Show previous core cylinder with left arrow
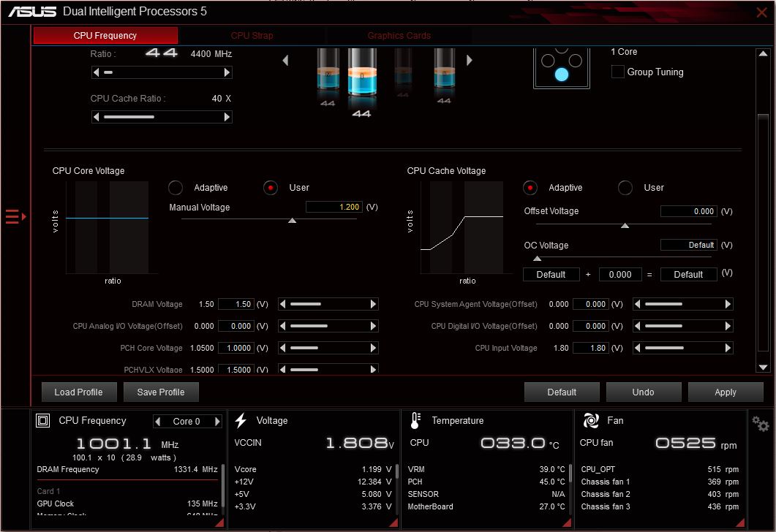776x532 pixels. tap(285, 61)
